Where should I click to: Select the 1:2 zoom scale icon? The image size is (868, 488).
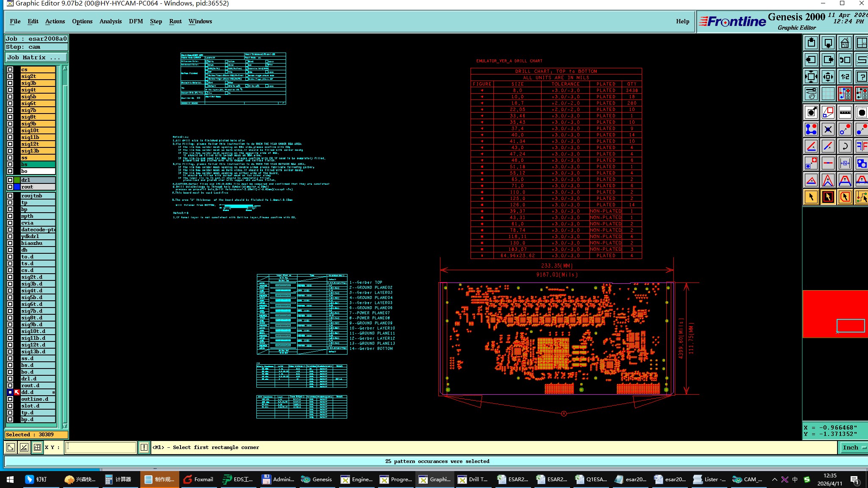pos(845,77)
